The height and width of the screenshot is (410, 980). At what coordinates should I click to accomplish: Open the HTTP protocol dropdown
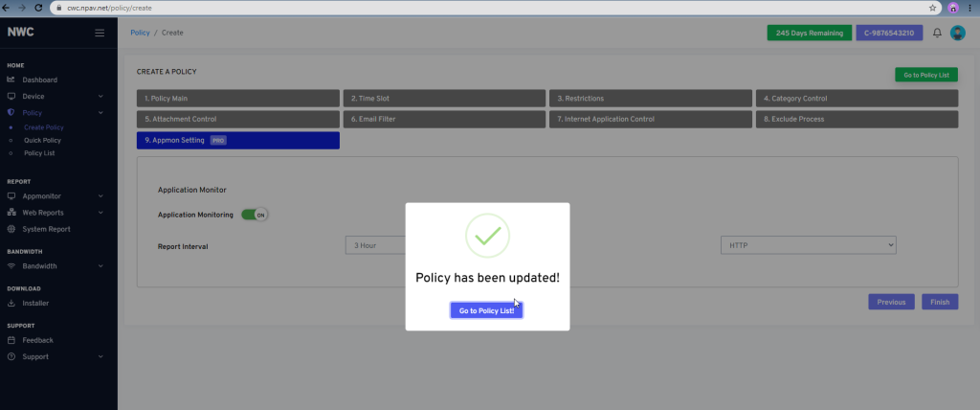pyautogui.click(x=808, y=245)
